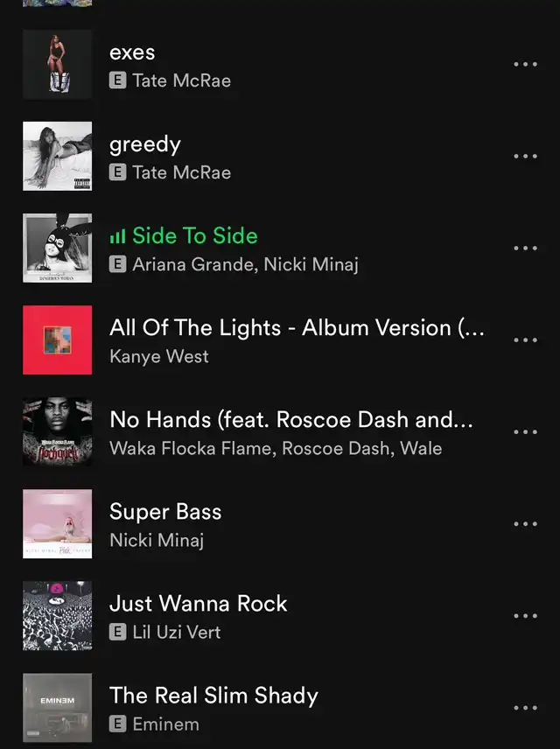Click the green now-playing equalizer icon
This screenshot has height=749, width=560.
pos(117,236)
